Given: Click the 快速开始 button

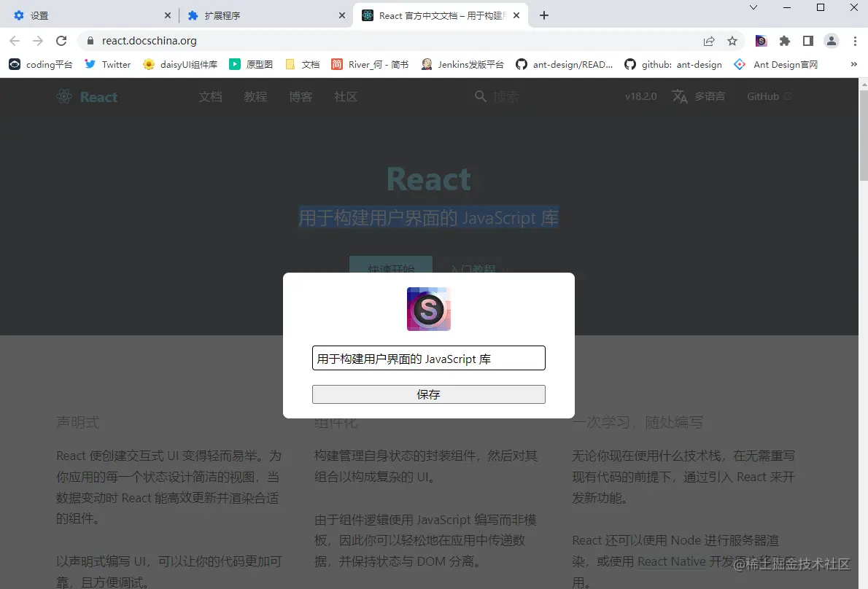Looking at the screenshot, I should [391, 265].
